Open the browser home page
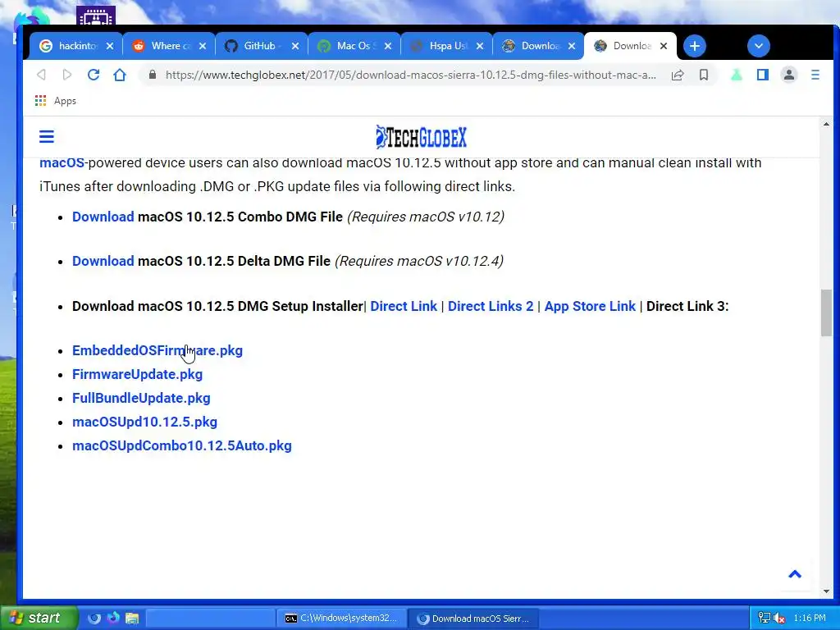The height and width of the screenshot is (630, 840). point(120,75)
